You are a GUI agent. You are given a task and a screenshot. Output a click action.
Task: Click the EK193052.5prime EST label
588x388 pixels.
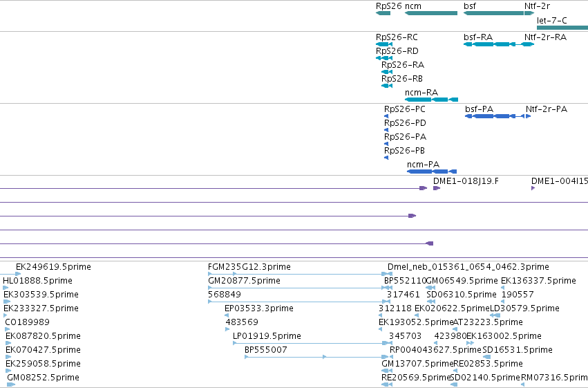click(x=416, y=322)
